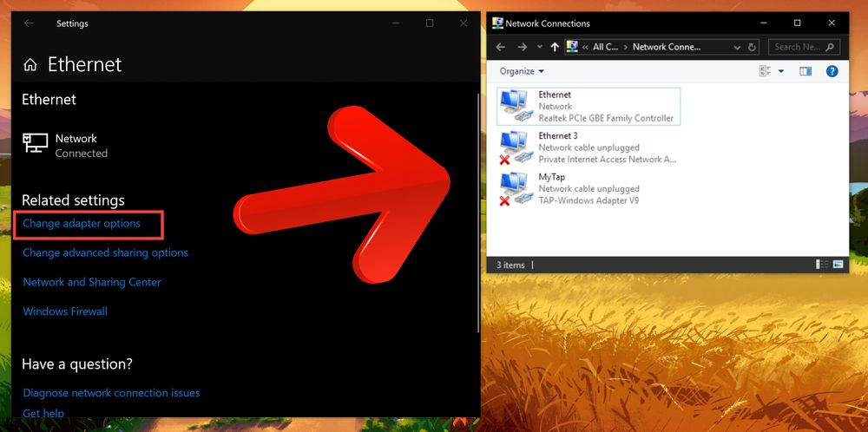Click Forward arrow in Network Connections
Viewport: 868px width, 432px height.
click(x=522, y=47)
